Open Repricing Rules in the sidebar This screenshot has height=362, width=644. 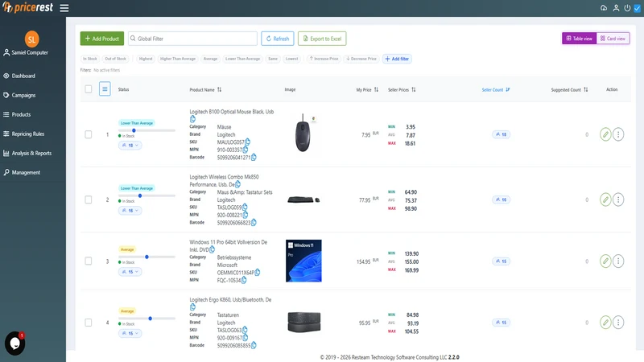28,134
